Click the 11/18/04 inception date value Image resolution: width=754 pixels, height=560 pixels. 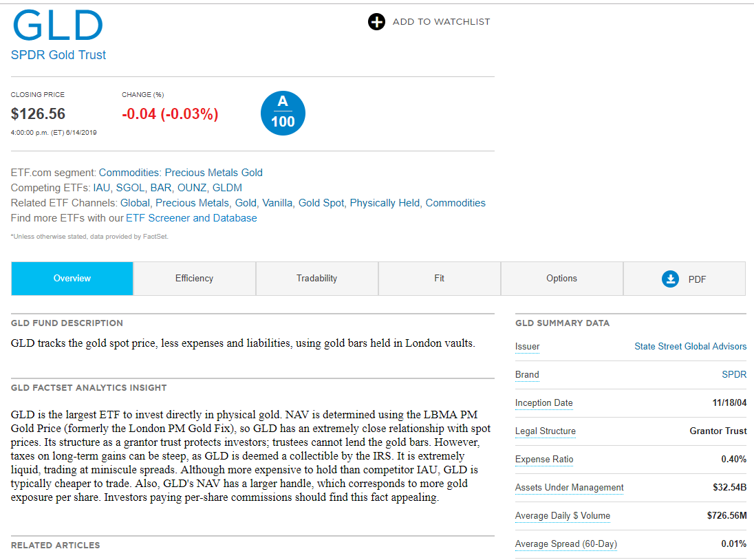[x=729, y=403]
